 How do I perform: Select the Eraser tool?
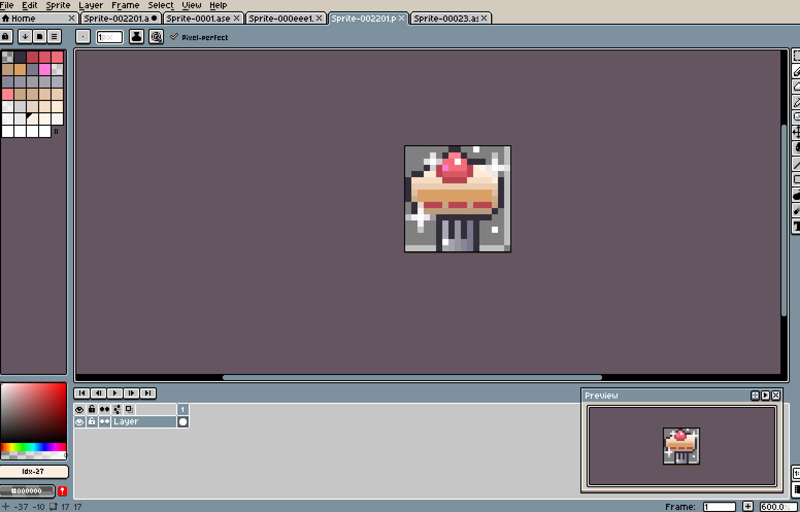coord(796,87)
